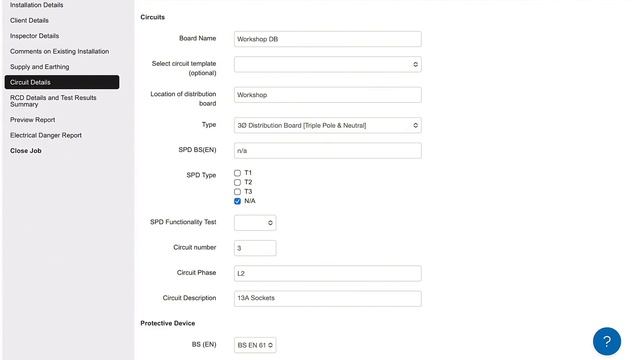
Task: Open the Select circuit template dropdown
Action: 328,64
